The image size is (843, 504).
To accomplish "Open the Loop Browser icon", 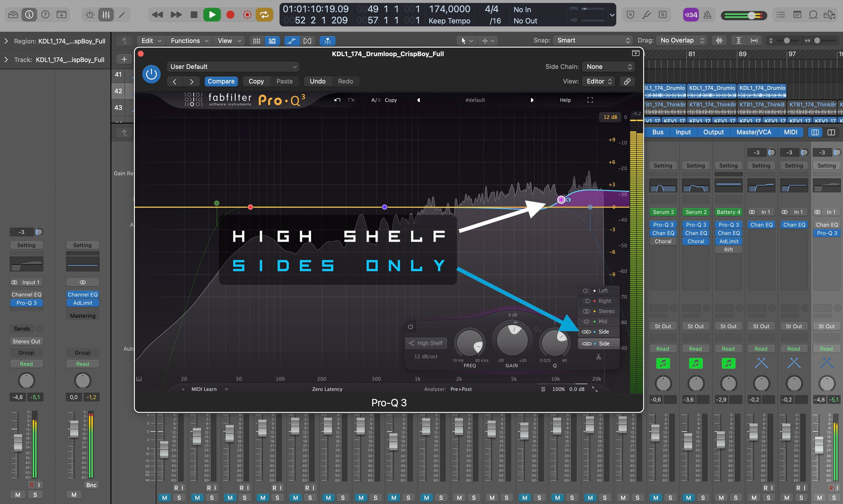I will (x=813, y=15).
